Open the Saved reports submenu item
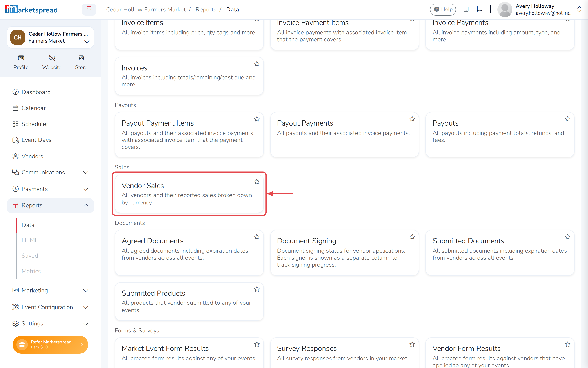This screenshot has height=368, width=588. click(30, 256)
